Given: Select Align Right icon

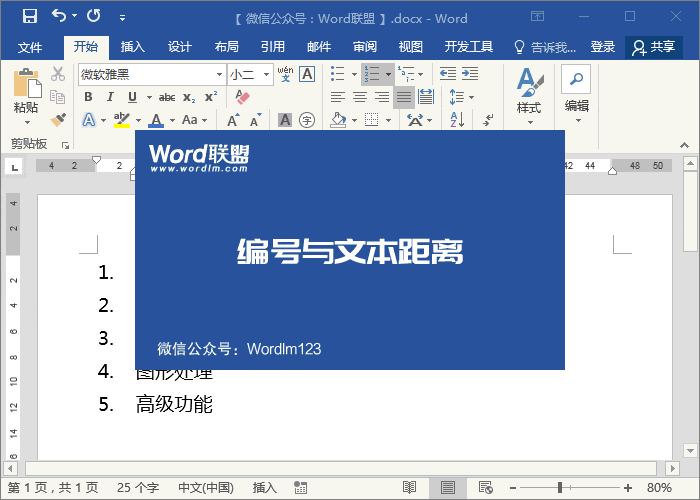Looking at the screenshot, I should (382, 97).
